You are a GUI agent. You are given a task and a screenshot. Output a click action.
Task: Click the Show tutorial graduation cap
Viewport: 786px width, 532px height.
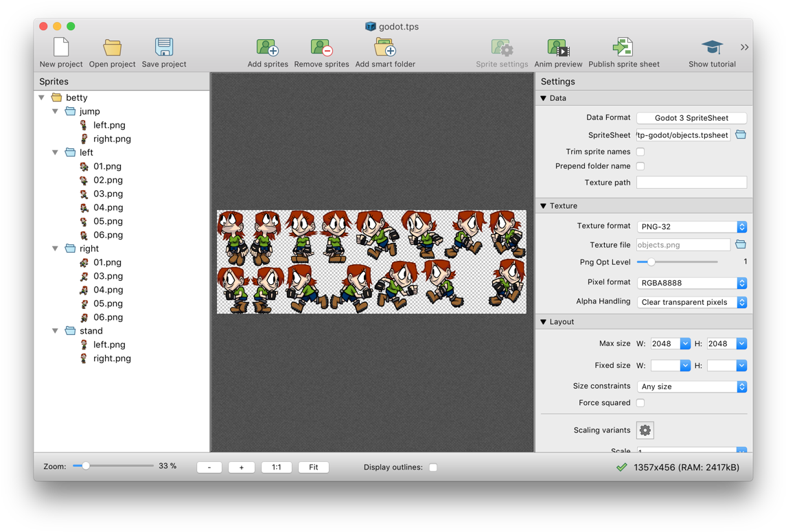pyautogui.click(x=712, y=47)
